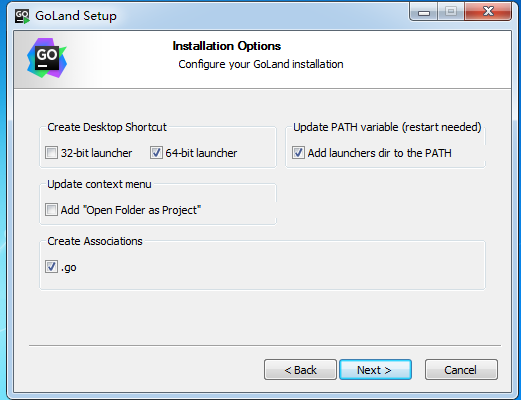Click the Create Desktop Shortcut group label
This screenshot has height=400, width=521.
click(x=107, y=127)
